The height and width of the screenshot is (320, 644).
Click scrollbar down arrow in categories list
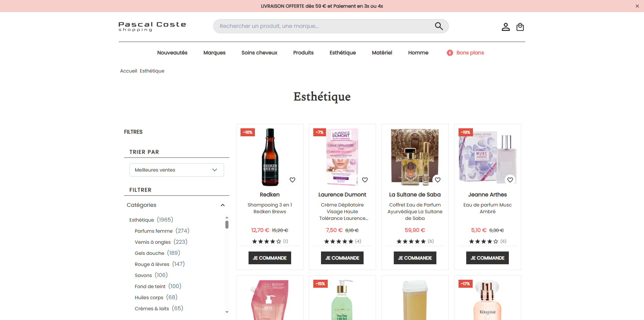[227, 312]
